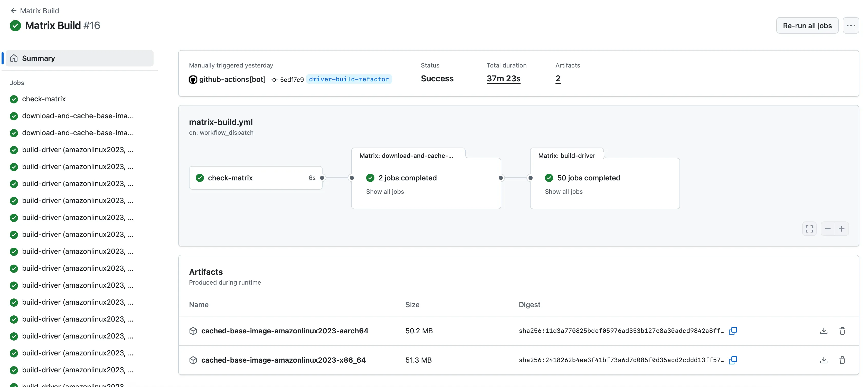Select the download-and-cache-base-image job

(77, 115)
